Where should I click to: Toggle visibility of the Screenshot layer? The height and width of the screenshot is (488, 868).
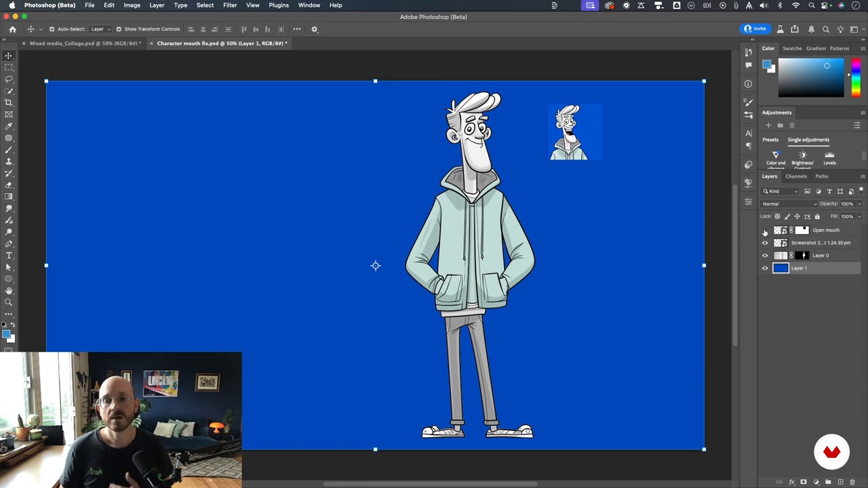click(765, 243)
